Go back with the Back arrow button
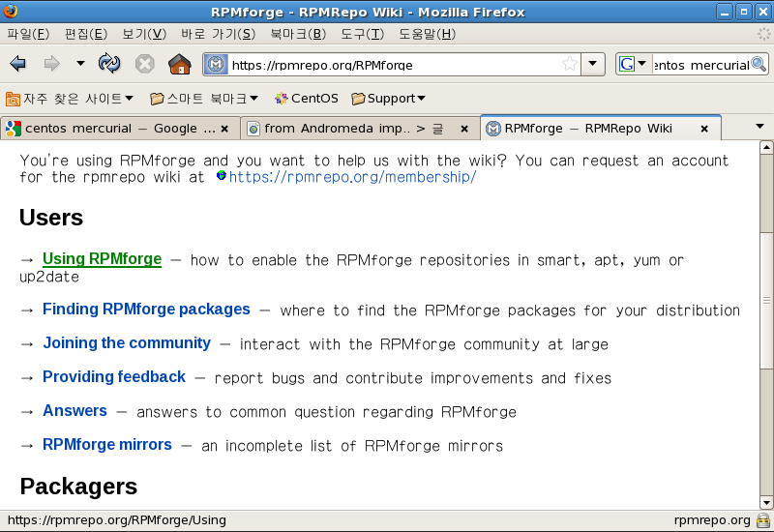This screenshot has width=774, height=532. pos(17,64)
